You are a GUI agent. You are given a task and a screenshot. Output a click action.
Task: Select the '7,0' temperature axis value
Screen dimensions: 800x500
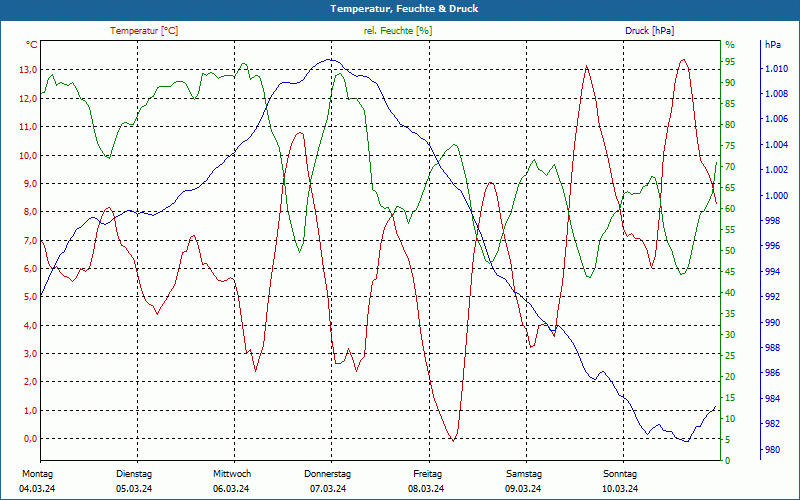click(30, 240)
